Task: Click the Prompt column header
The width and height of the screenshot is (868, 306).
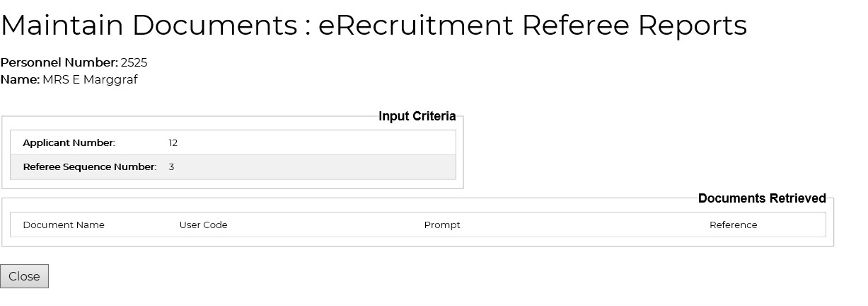Action: pos(442,225)
